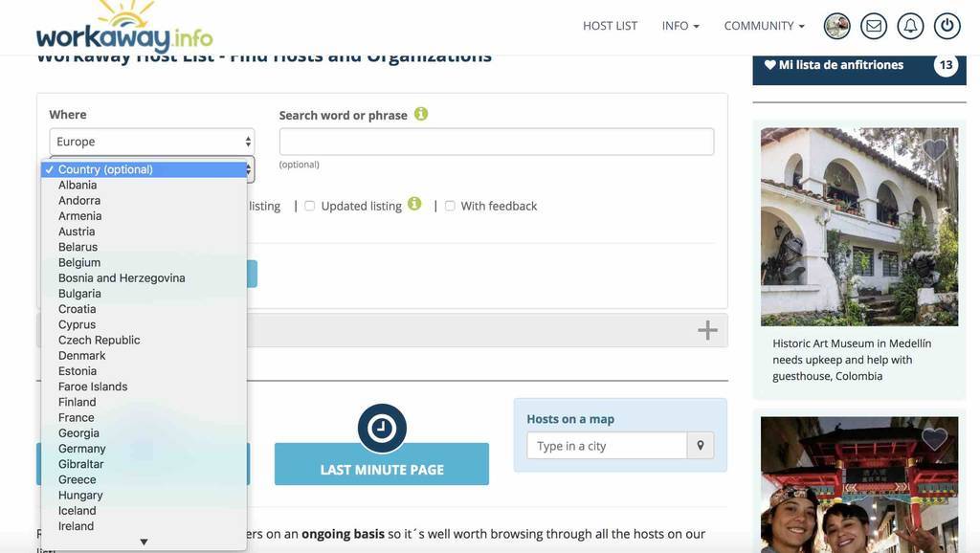Open the Workaway.info home logo
Viewport: 980px width, 553px height.
click(x=124, y=28)
